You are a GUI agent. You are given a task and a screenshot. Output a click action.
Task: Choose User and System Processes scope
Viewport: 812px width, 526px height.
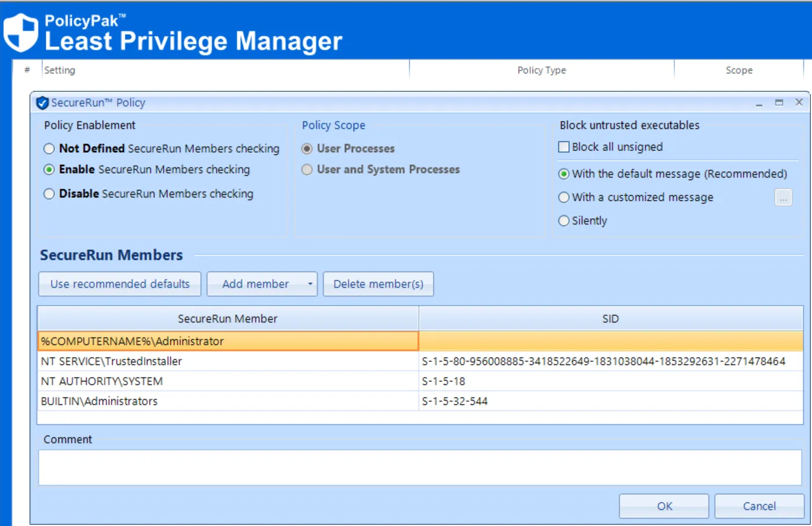[x=307, y=170]
